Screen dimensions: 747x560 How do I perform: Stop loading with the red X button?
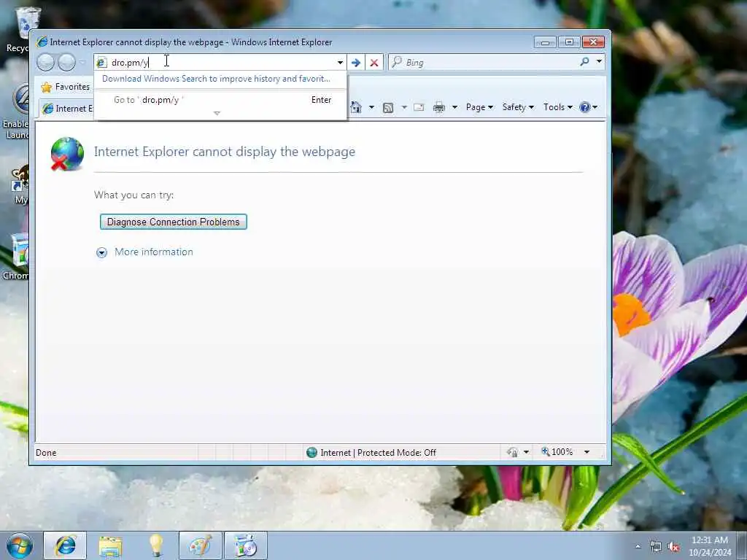pos(374,63)
